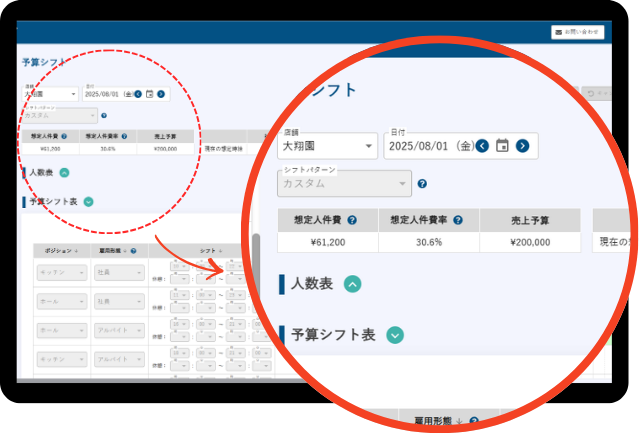The image size is (639, 434).
Task: Open the カスタム シフトパターン dropdown in the magnified view
Action: coord(344,184)
